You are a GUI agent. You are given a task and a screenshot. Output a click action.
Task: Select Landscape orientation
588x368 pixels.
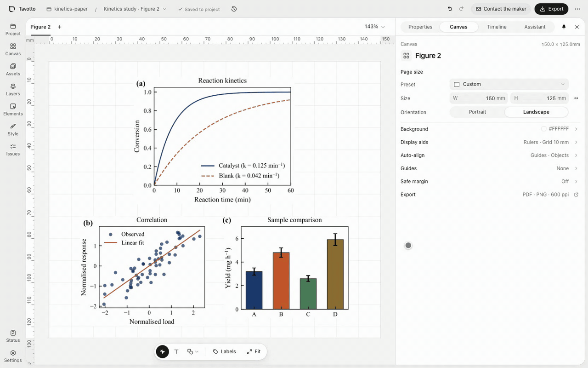536,112
